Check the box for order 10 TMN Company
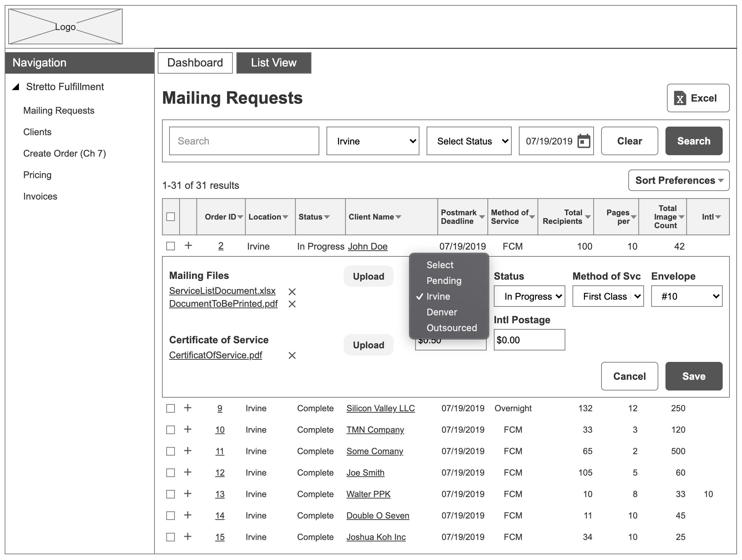The width and height of the screenshot is (742, 560). pos(171,430)
